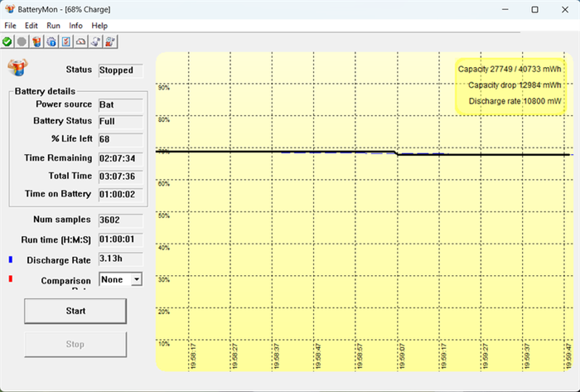Open the Run menu
The height and width of the screenshot is (392, 580).
click(53, 26)
